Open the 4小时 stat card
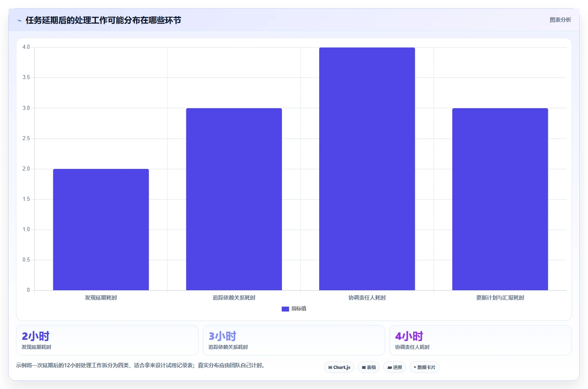 (x=480, y=340)
